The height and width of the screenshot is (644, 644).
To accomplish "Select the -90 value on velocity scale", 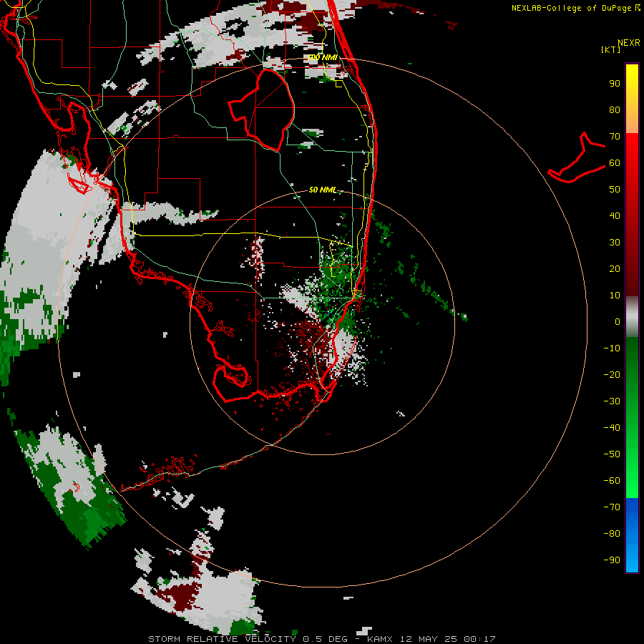I will click(x=612, y=560).
